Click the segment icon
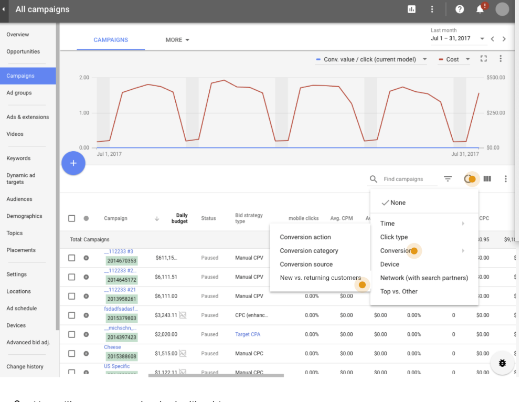Screen dimensions: 532x402 [470, 179]
